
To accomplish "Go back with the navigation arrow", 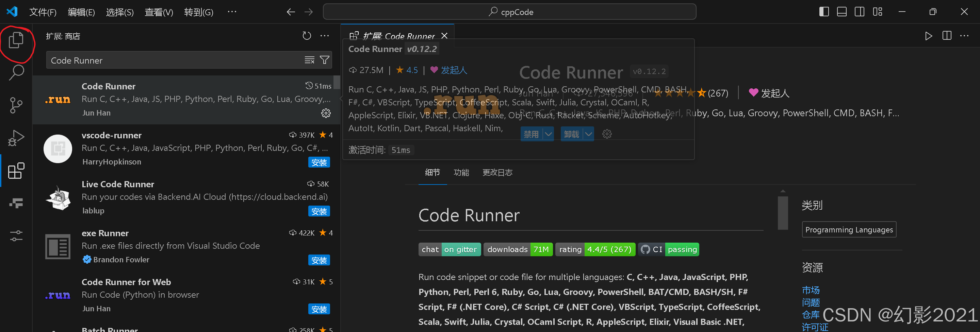I will [x=291, y=12].
